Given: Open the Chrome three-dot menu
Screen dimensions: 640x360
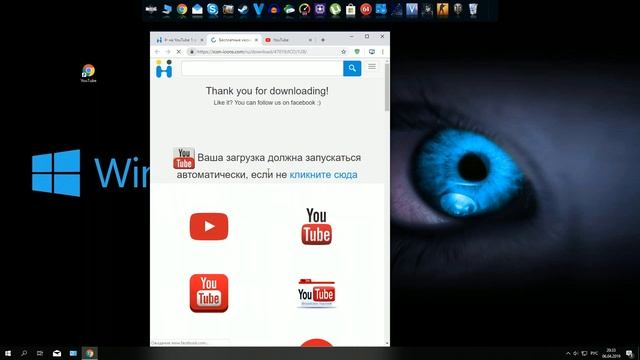Looking at the screenshot, I should point(382,52).
